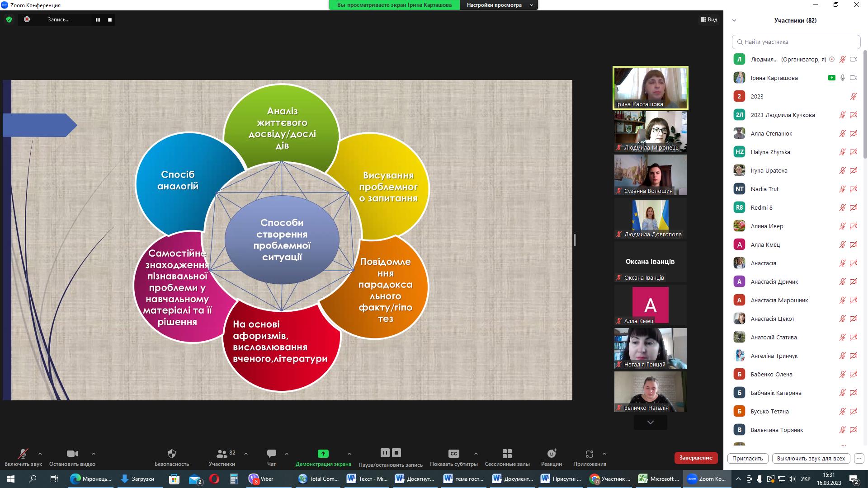Image resolution: width=868 pixels, height=488 pixels.
Task: Click green Share Screen (Демонстрация экрана) icon
Action: tap(323, 454)
